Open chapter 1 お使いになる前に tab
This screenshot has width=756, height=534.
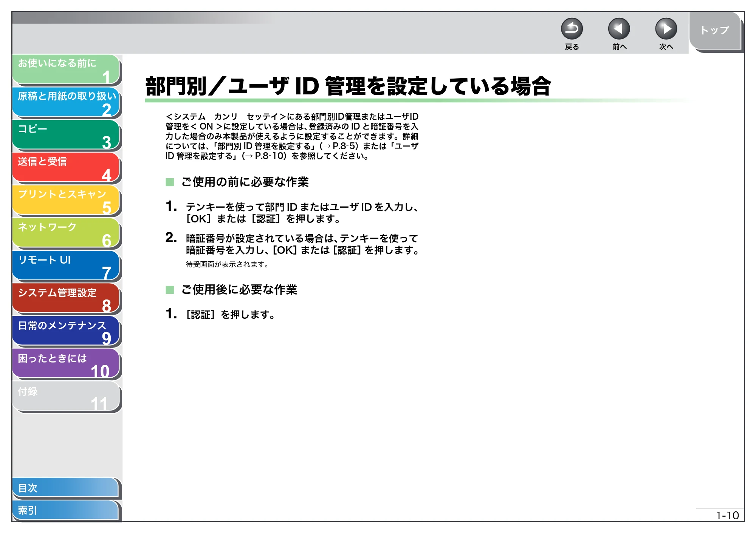tap(66, 69)
